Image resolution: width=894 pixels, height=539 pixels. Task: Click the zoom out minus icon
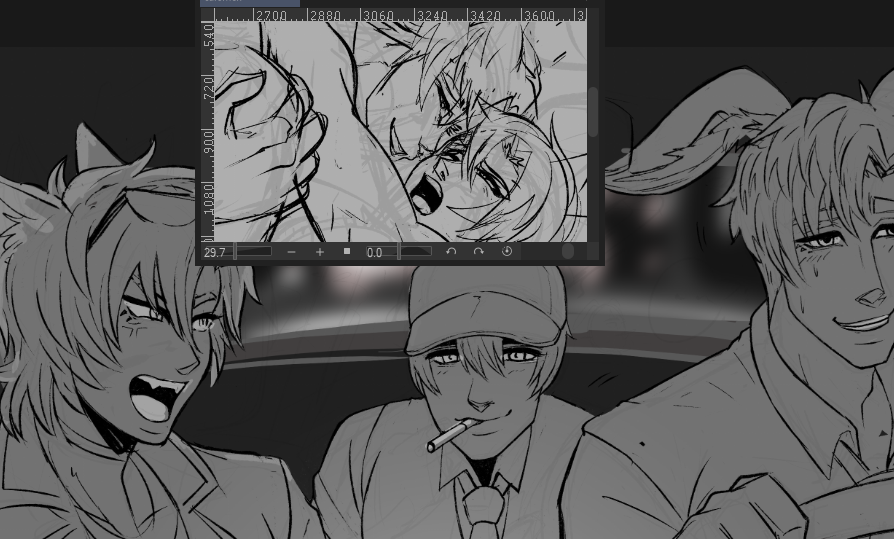pyautogui.click(x=291, y=252)
